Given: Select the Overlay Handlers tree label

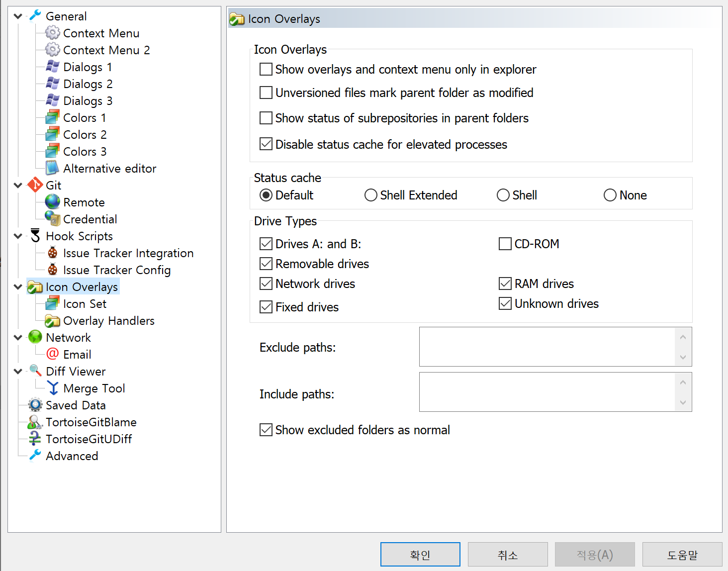Looking at the screenshot, I should click(109, 321).
